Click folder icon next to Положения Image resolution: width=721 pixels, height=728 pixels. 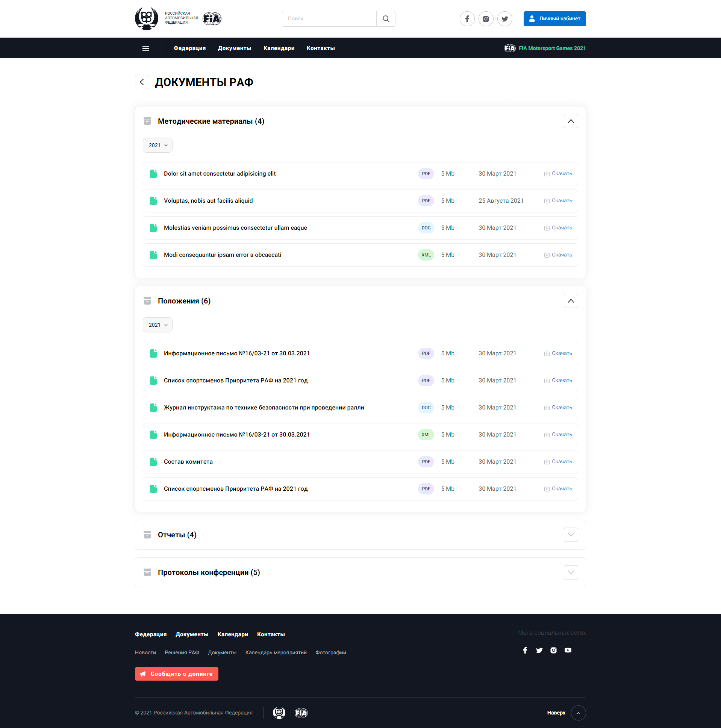coord(147,301)
